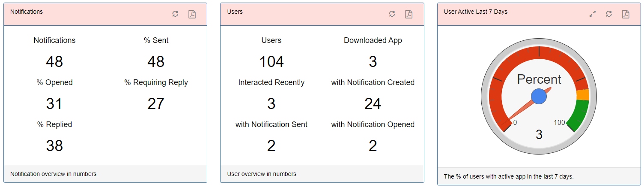Click the Users panel header title
The image size is (644, 188).
click(x=235, y=12)
